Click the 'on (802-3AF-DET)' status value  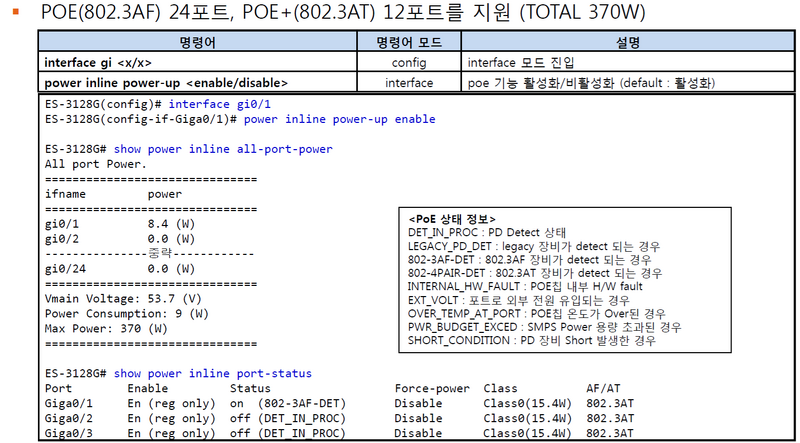coord(288,404)
